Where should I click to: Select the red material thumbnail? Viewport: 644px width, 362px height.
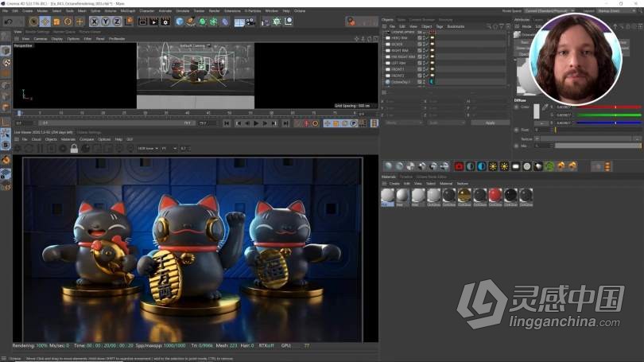tap(495, 196)
